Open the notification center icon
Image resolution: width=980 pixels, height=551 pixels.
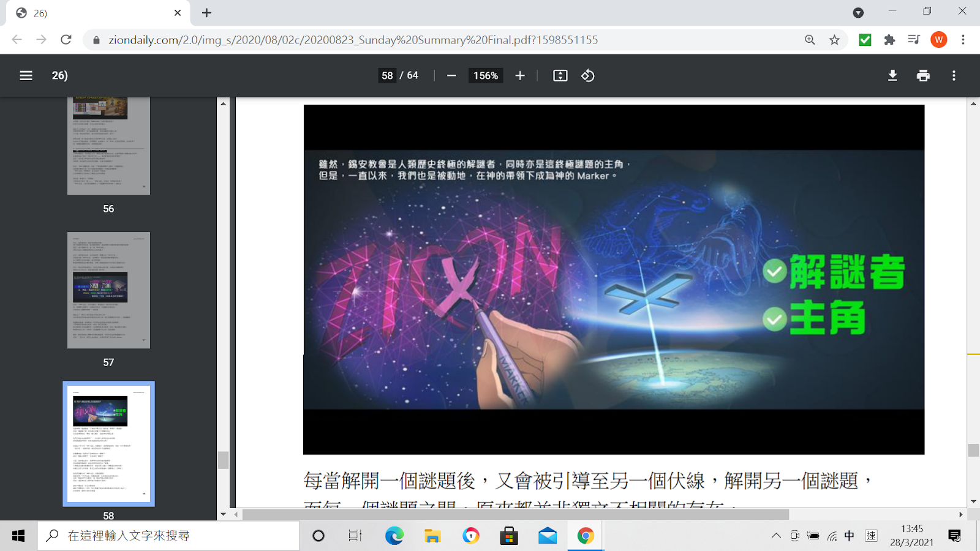click(954, 536)
